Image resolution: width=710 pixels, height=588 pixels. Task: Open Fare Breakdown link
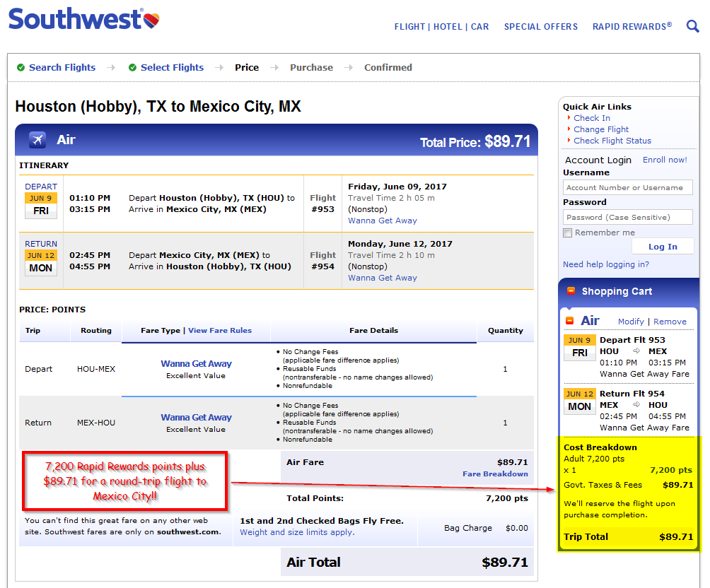[x=495, y=474]
